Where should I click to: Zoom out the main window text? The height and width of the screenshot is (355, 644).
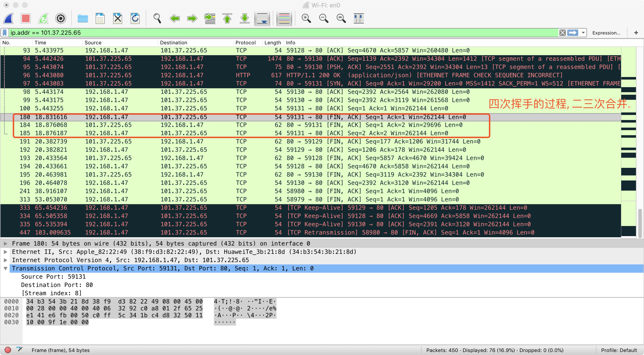(x=324, y=18)
